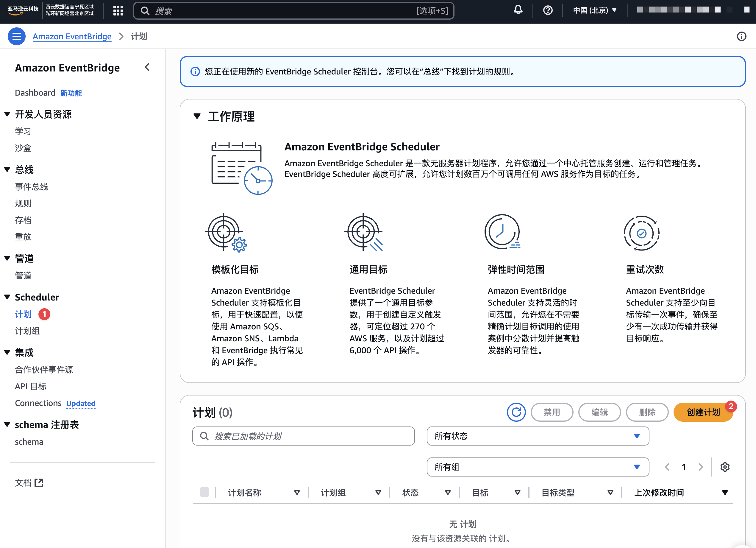Collapse the 工作原理 section
The height and width of the screenshot is (548, 756).
197,116
